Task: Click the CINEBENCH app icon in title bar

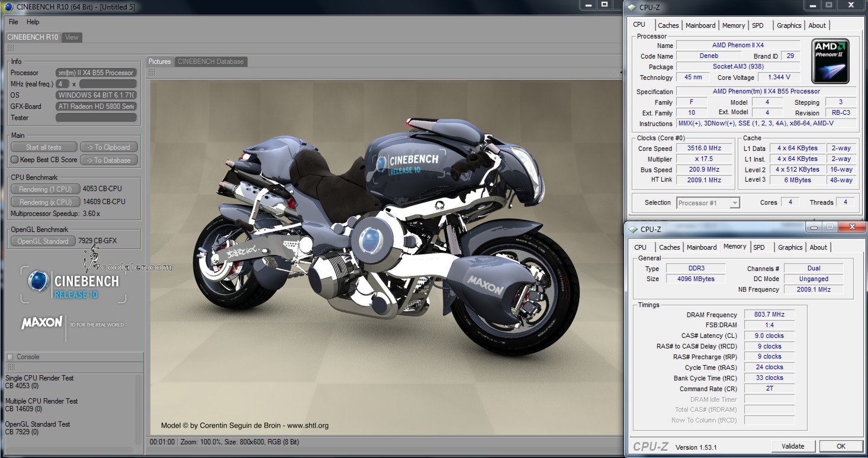Action: (x=9, y=7)
